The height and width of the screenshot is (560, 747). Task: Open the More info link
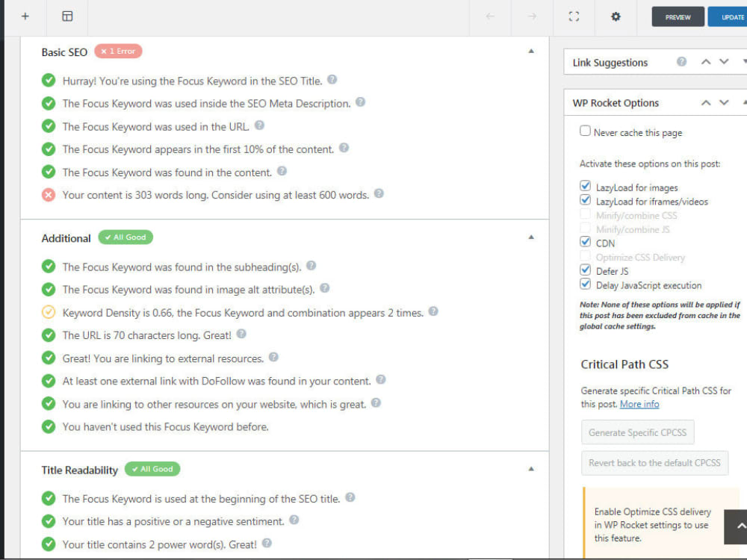click(x=639, y=404)
